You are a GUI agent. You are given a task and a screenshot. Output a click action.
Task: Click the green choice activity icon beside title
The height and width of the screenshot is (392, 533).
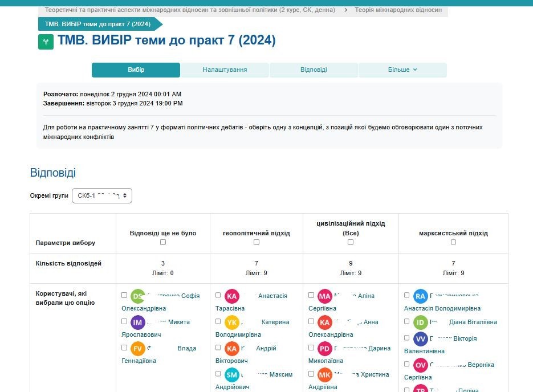pyautogui.click(x=46, y=42)
